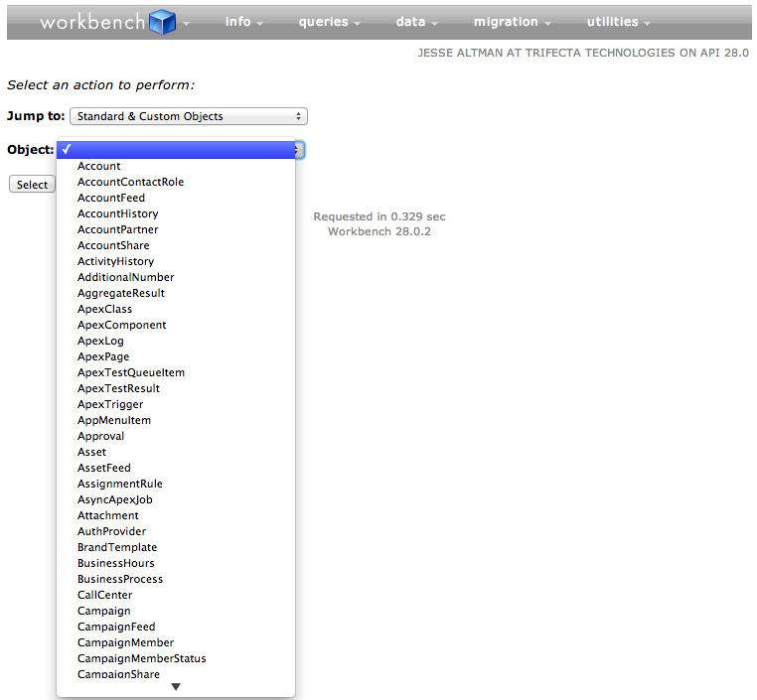The height and width of the screenshot is (700, 757).
Task: Choose the blank checked option in Object list
Action: click(x=176, y=150)
